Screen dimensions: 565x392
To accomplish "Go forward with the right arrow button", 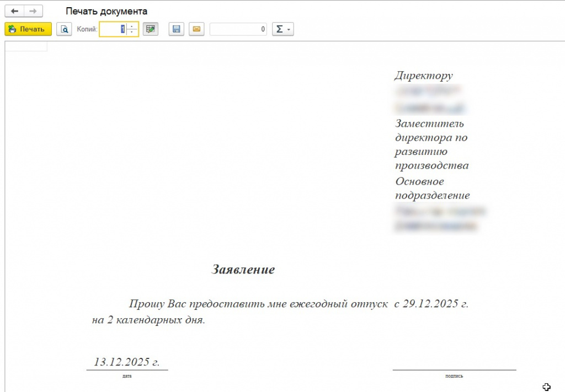I will pyautogui.click(x=33, y=11).
